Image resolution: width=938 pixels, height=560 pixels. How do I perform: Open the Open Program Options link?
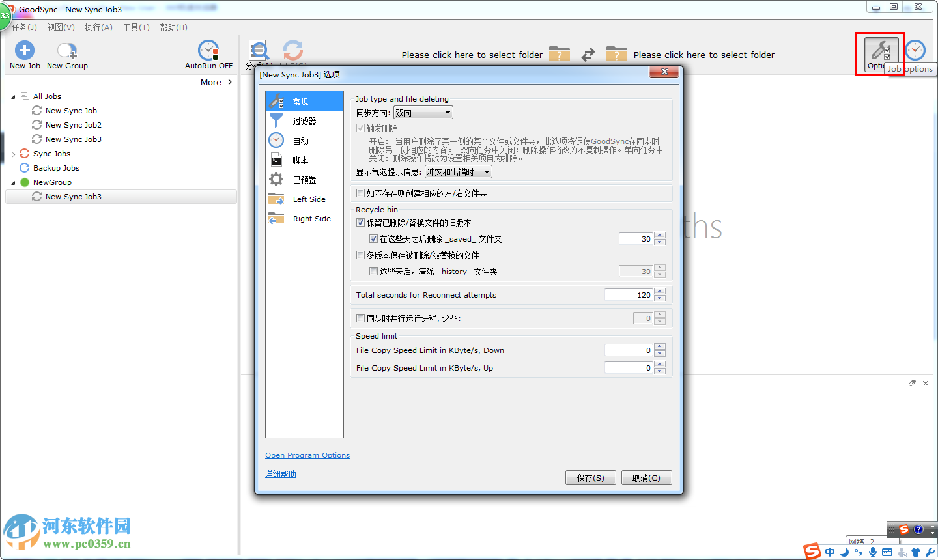(307, 455)
